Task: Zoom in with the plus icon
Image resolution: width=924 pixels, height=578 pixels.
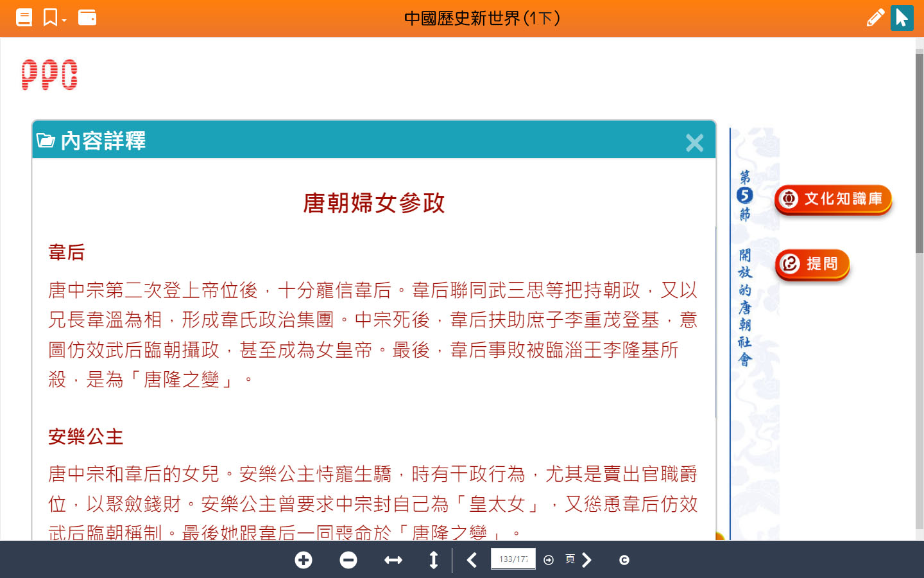Action: point(304,560)
